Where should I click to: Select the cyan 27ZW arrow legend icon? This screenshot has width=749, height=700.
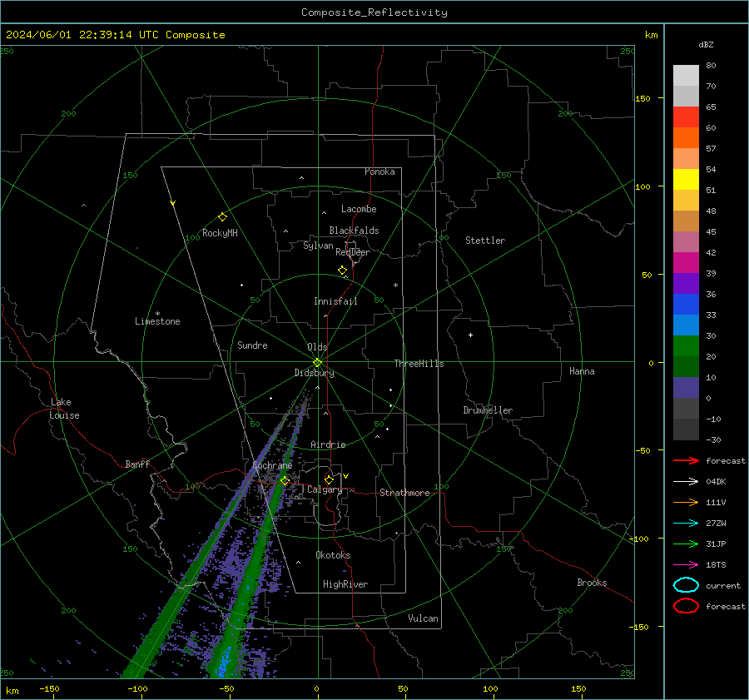(686, 524)
